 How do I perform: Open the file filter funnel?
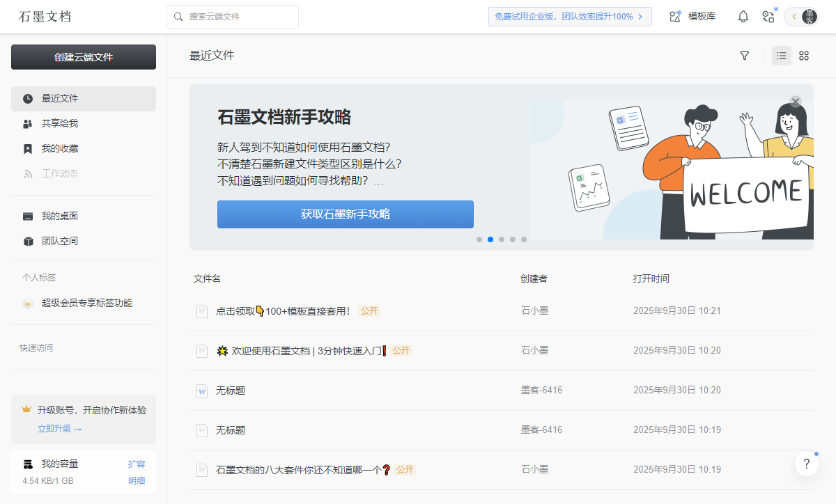[x=745, y=56]
